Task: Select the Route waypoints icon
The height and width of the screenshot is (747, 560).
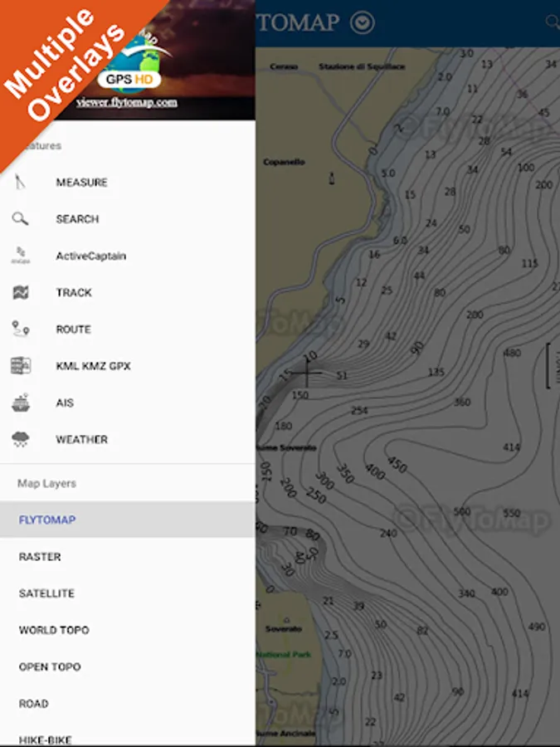Action: click(x=21, y=329)
